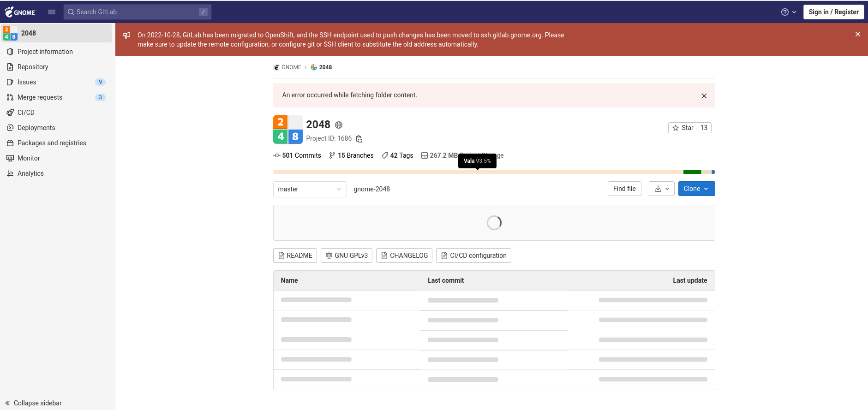Screen dimensions: 868x410
Task: View the 13 stargazers count
Action: pyautogui.click(x=704, y=128)
